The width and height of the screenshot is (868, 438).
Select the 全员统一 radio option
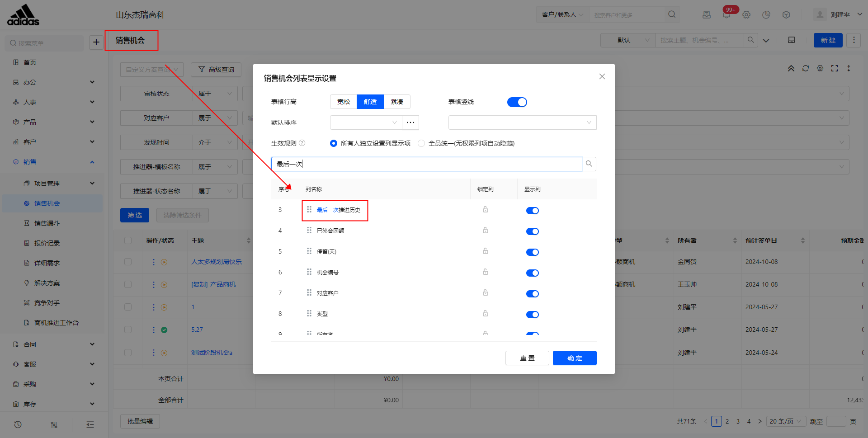[421, 143]
